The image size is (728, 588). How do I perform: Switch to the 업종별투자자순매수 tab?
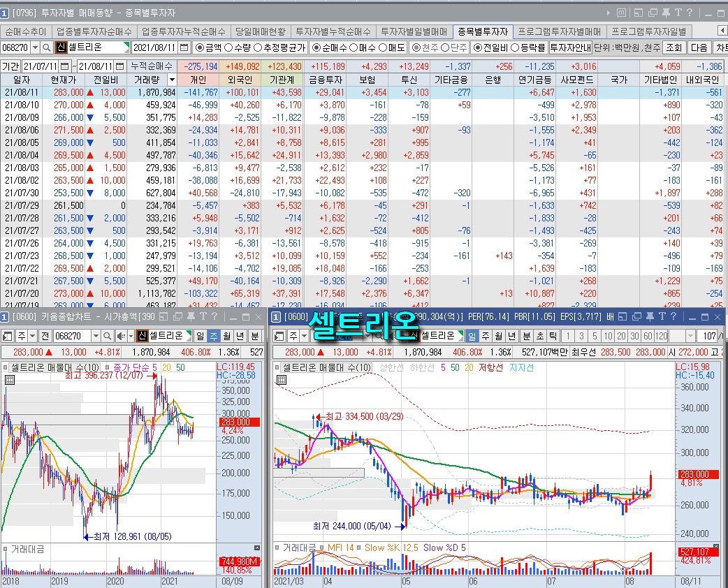(94, 31)
